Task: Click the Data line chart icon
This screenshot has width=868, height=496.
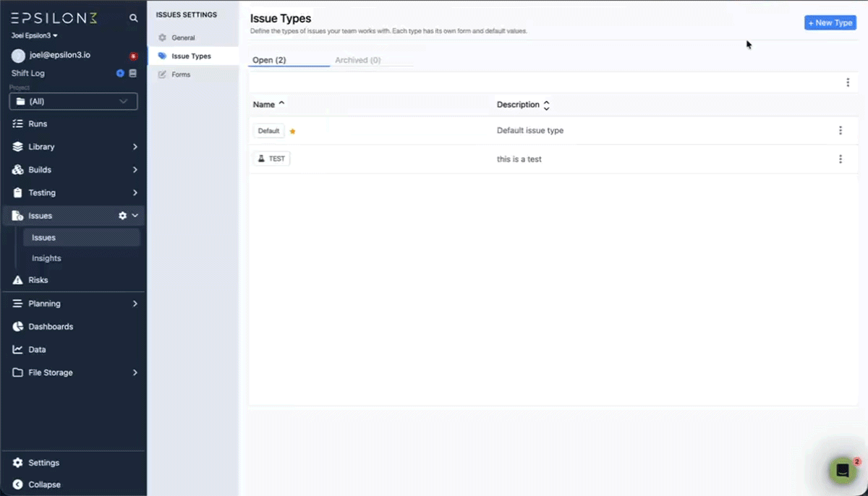Action: pos(18,349)
